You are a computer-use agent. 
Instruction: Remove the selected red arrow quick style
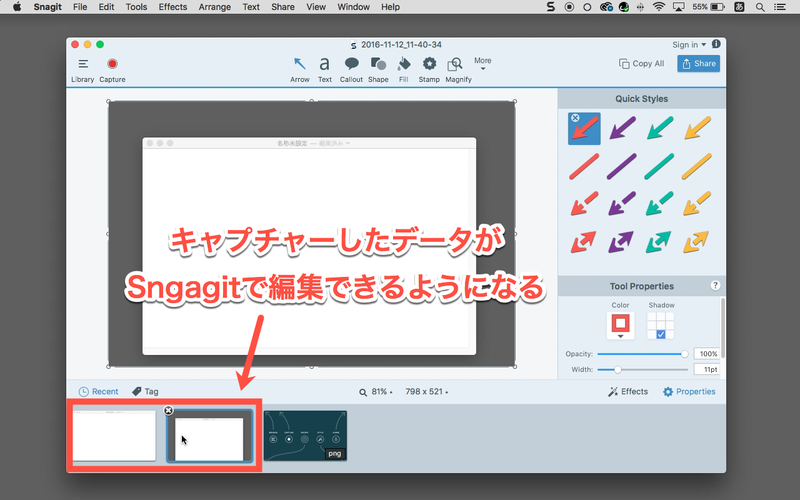click(575, 118)
